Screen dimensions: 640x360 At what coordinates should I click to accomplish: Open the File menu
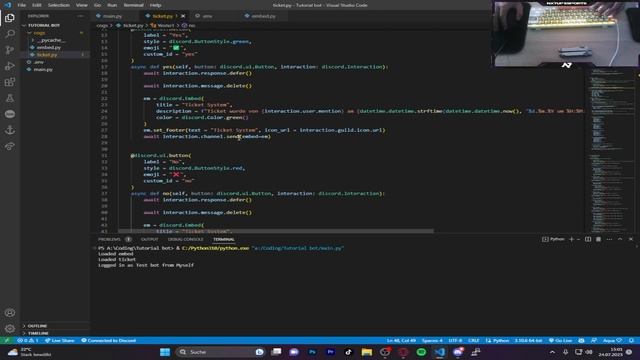coord(22,5)
